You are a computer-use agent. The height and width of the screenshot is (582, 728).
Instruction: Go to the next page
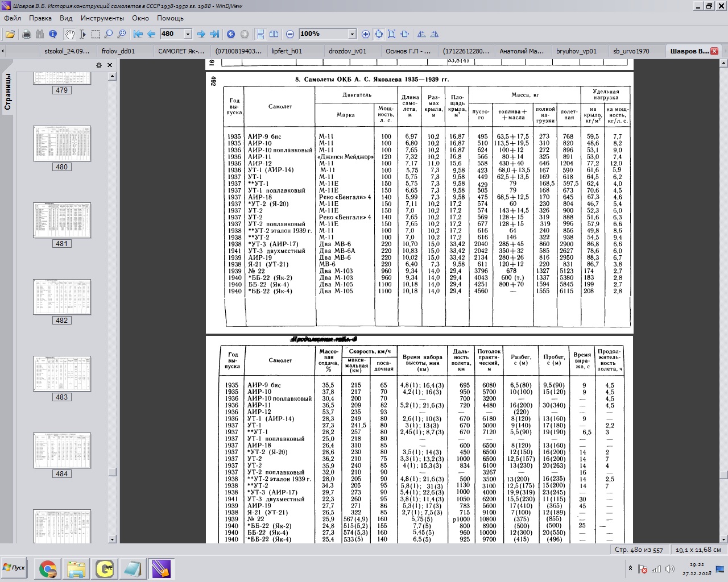(201, 34)
